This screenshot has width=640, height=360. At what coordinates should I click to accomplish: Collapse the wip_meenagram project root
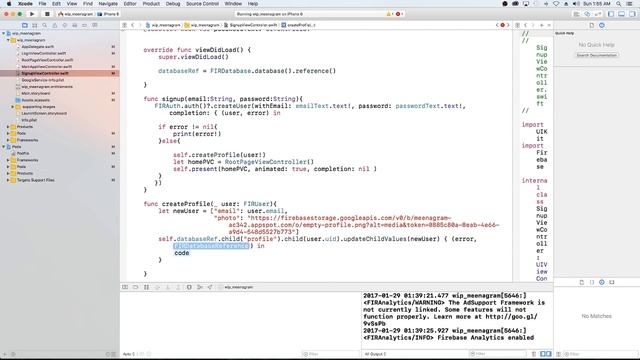pos(4,33)
